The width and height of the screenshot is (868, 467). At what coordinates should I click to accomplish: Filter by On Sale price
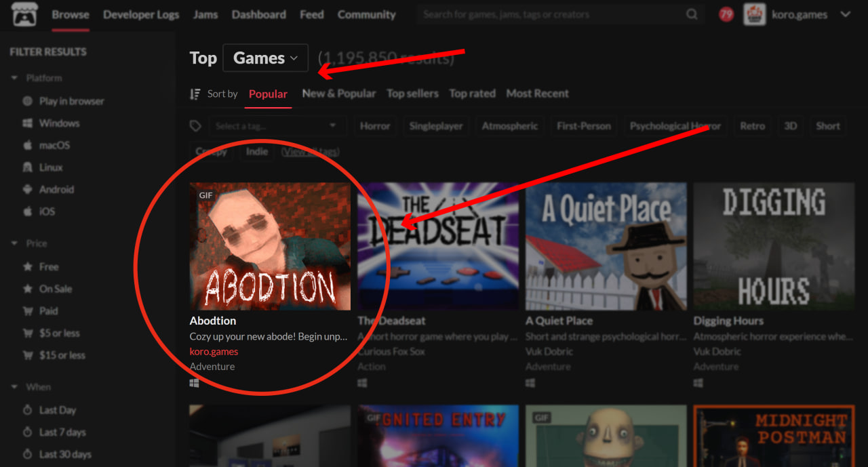[x=55, y=289]
